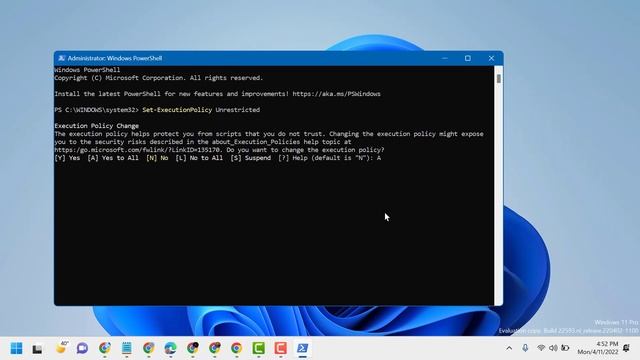Open the Chrome icon between Chat and Notepad
This screenshot has height=360, width=640.
104,348
